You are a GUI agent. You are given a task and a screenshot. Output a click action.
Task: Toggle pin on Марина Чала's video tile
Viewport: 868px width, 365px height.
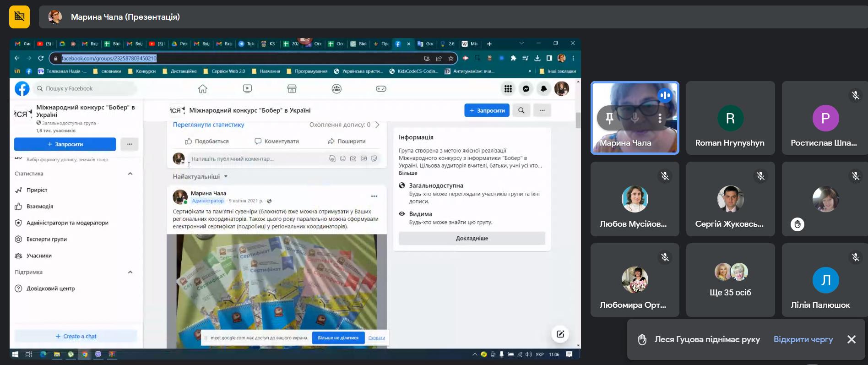(x=609, y=118)
